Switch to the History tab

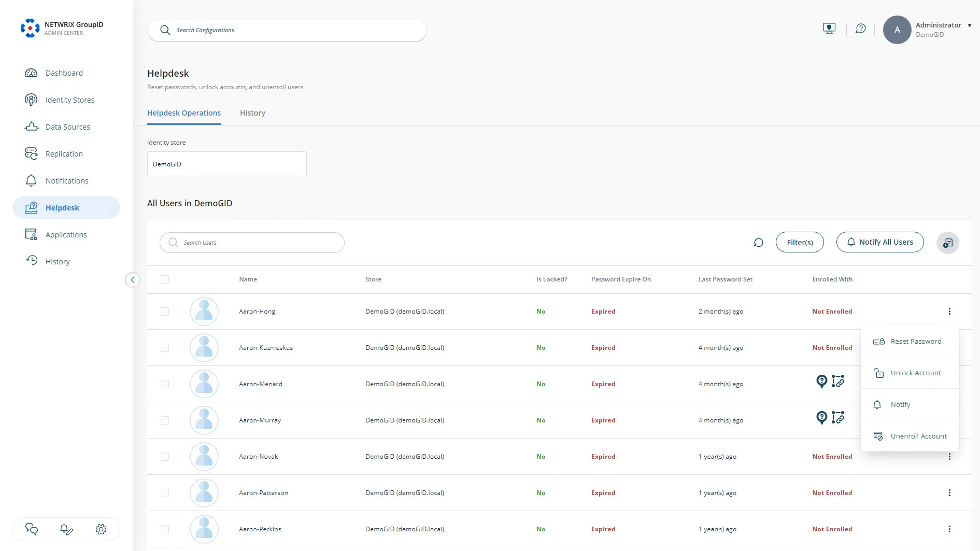(252, 113)
